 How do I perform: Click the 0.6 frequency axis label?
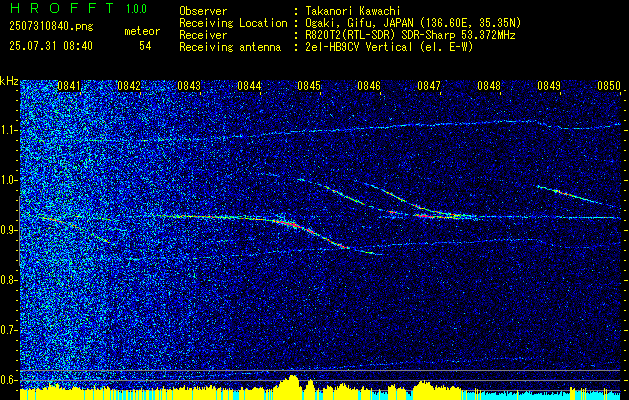click(x=8, y=380)
